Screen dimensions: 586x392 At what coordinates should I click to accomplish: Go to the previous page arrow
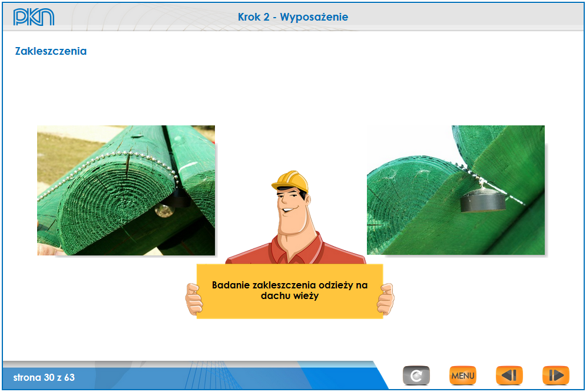click(509, 375)
